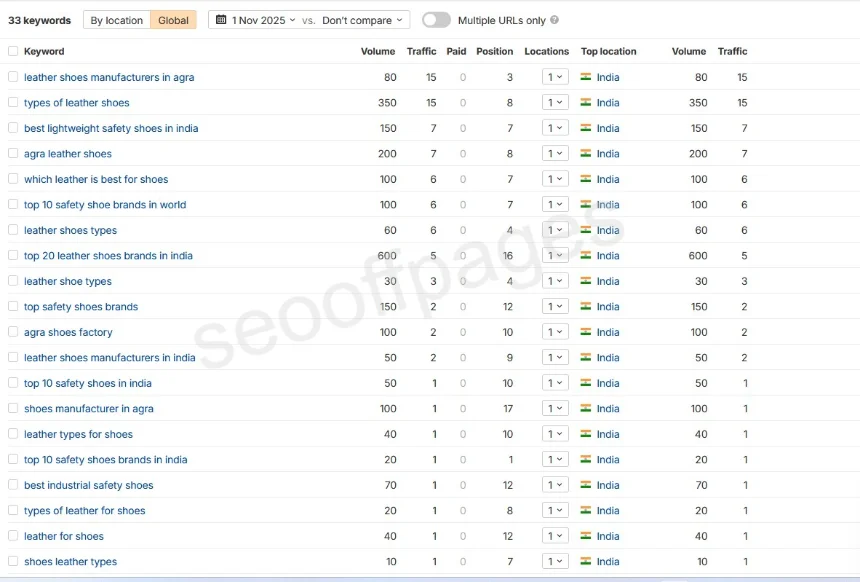Select the Global tab

pyautogui.click(x=173, y=20)
